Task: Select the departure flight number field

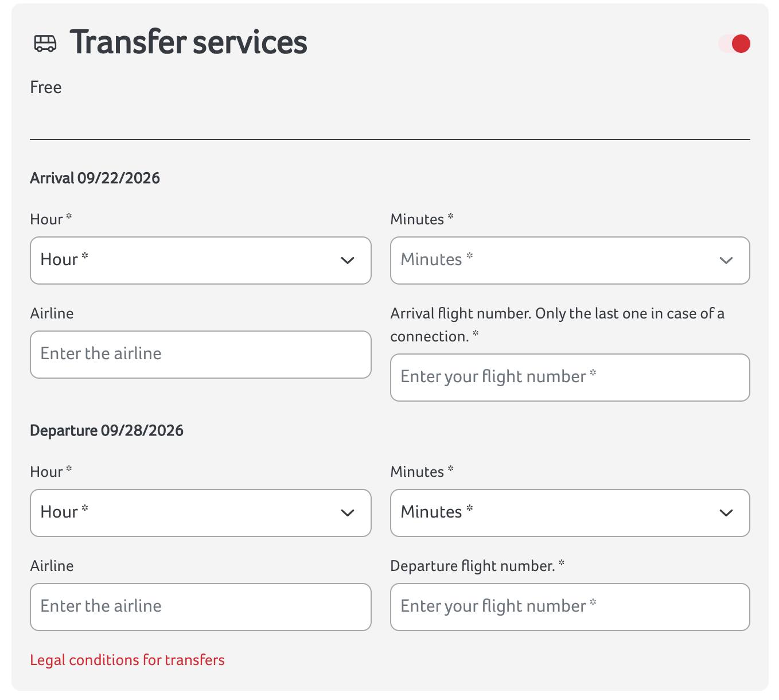Action: click(570, 606)
